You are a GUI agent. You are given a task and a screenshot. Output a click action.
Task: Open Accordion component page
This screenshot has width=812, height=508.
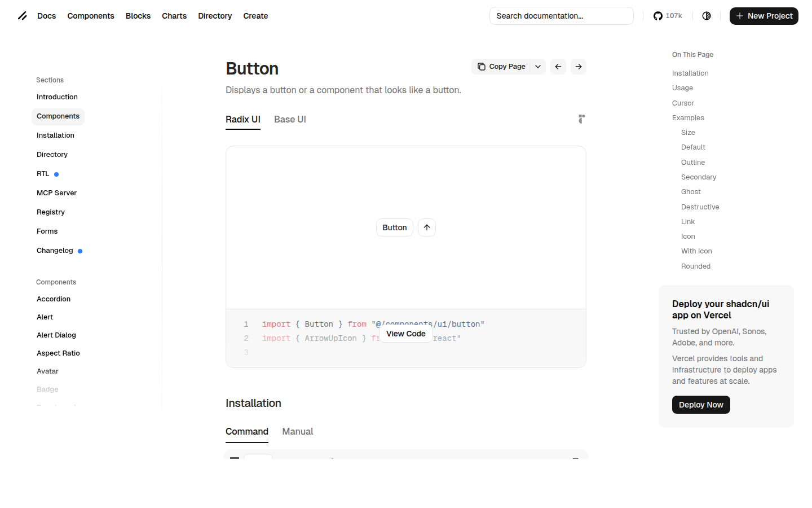(x=54, y=299)
